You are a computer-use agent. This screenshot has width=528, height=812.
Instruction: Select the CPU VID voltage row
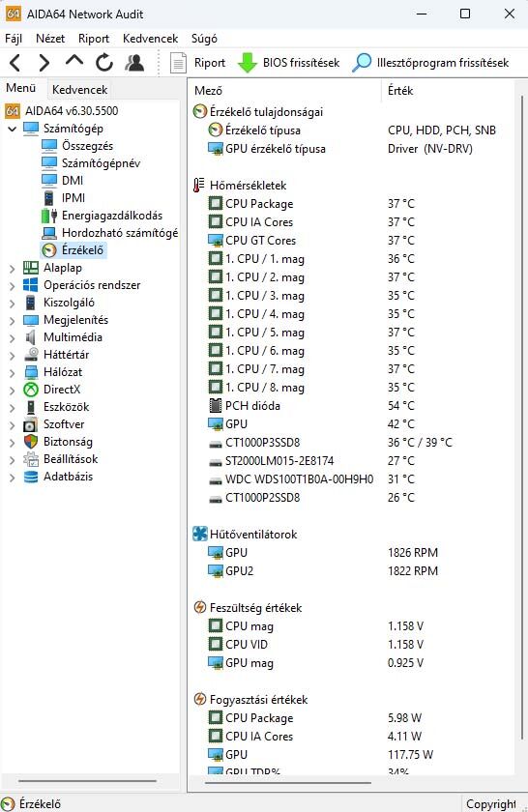click(x=351, y=644)
